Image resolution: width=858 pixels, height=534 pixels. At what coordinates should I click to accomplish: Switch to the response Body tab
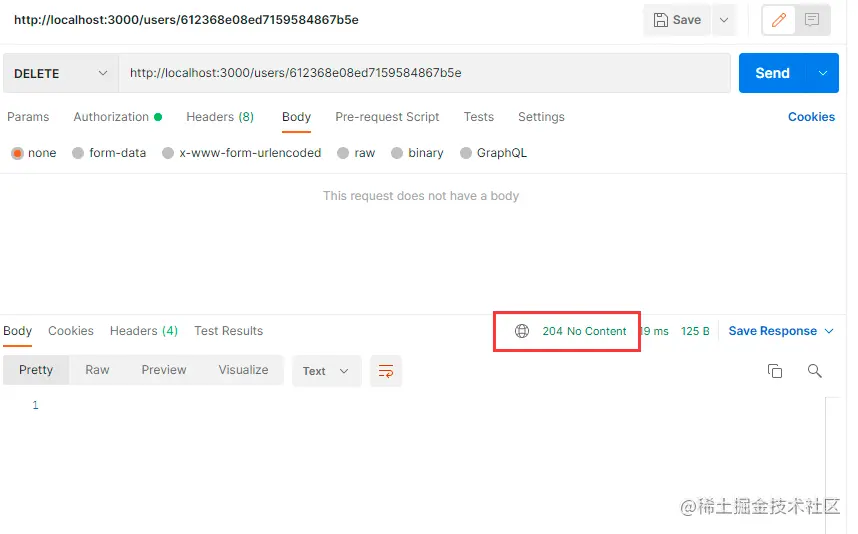18,331
